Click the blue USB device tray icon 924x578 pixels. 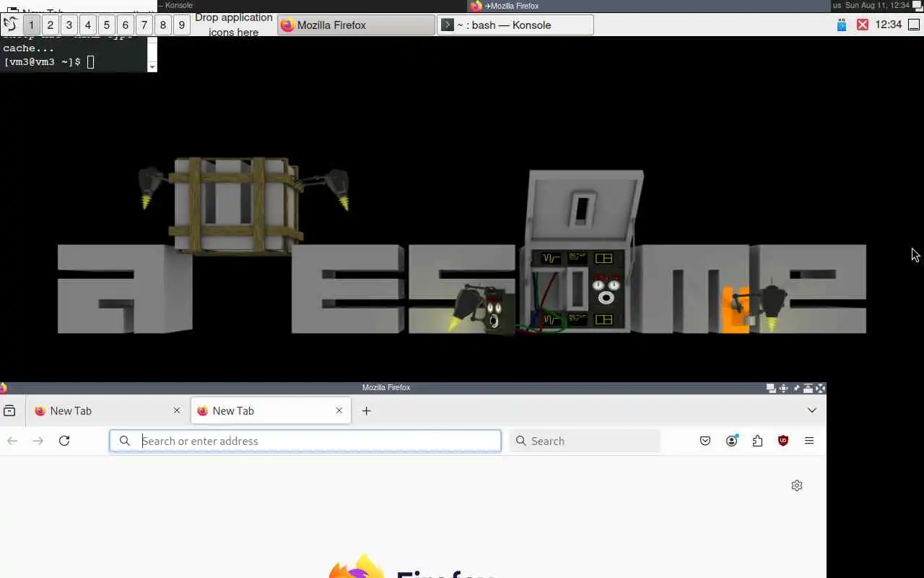point(842,25)
